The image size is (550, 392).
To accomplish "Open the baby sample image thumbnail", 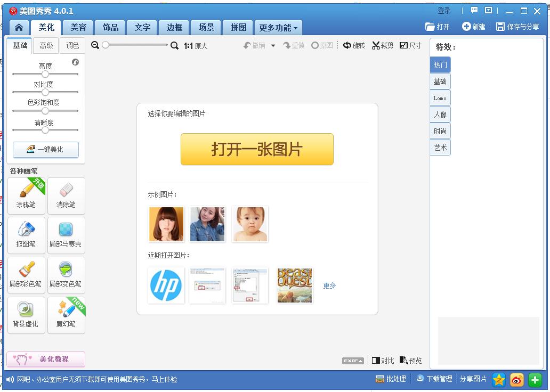I will (250, 224).
